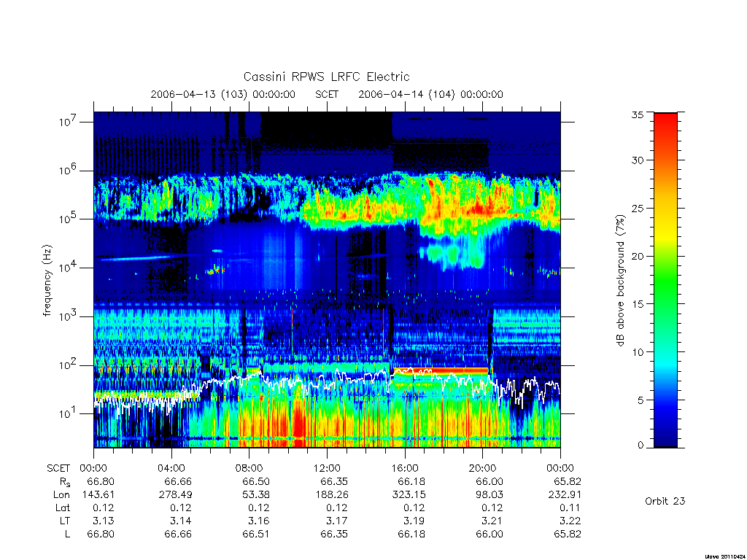The image size is (747, 560).
Task: Click the Cassini RPWS LRFC Electric title
Action: [x=326, y=77]
